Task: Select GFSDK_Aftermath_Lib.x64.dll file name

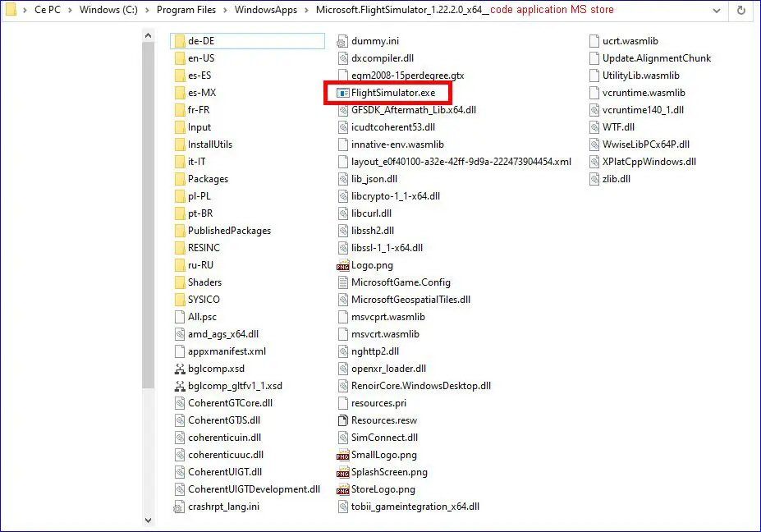Action: tap(414, 110)
